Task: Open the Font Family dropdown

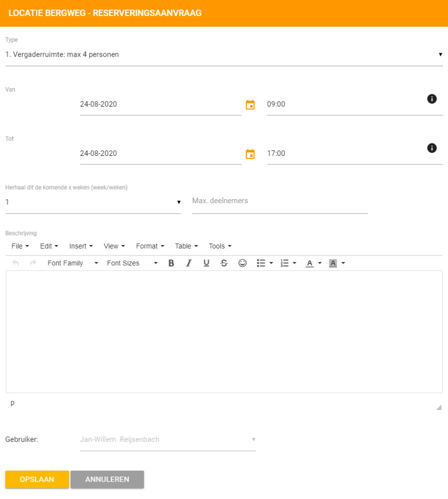Action: coord(73,263)
